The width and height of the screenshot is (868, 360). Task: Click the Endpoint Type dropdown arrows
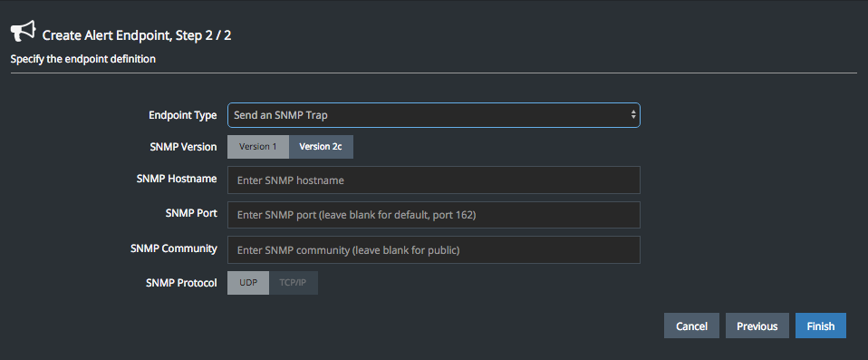pyautogui.click(x=632, y=115)
